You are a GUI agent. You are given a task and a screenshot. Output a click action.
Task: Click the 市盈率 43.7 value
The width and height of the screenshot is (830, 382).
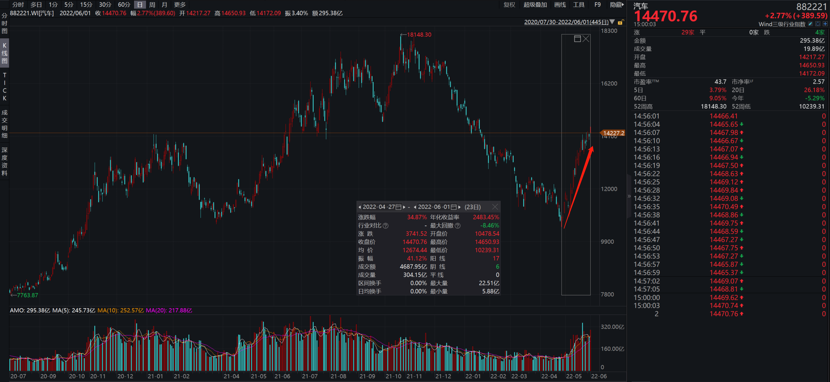720,82
